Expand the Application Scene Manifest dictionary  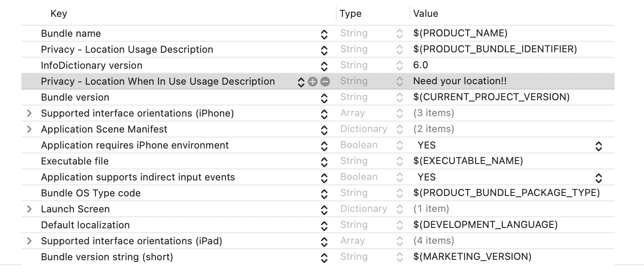click(x=29, y=129)
